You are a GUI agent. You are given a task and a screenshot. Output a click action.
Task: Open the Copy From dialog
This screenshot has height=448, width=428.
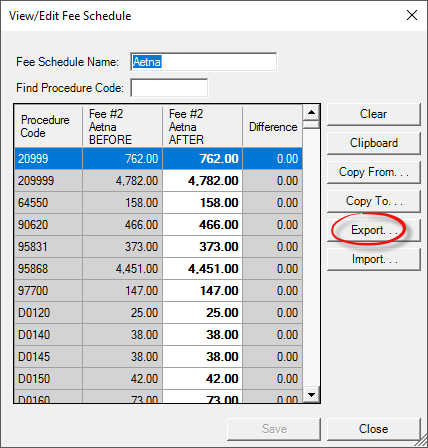[373, 172]
